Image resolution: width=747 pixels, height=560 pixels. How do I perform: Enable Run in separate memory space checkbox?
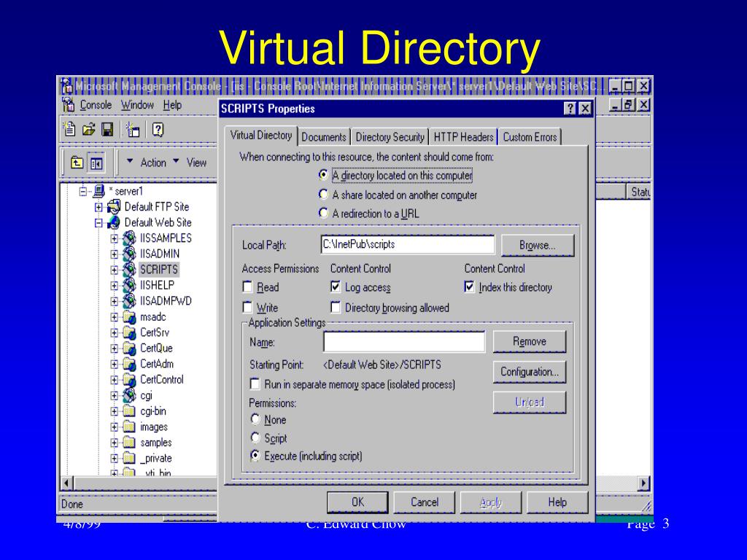(255, 384)
